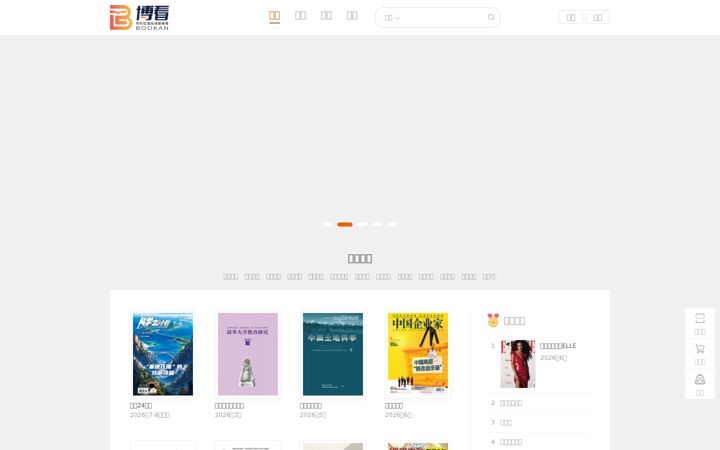Click the title below the teal journal cover
Image resolution: width=720 pixels, height=450 pixels.
click(x=310, y=405)
